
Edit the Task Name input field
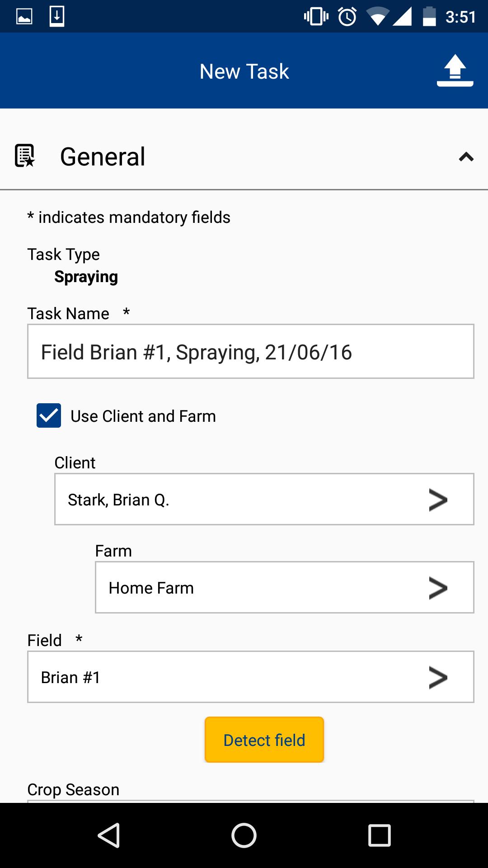coord(250,351)
